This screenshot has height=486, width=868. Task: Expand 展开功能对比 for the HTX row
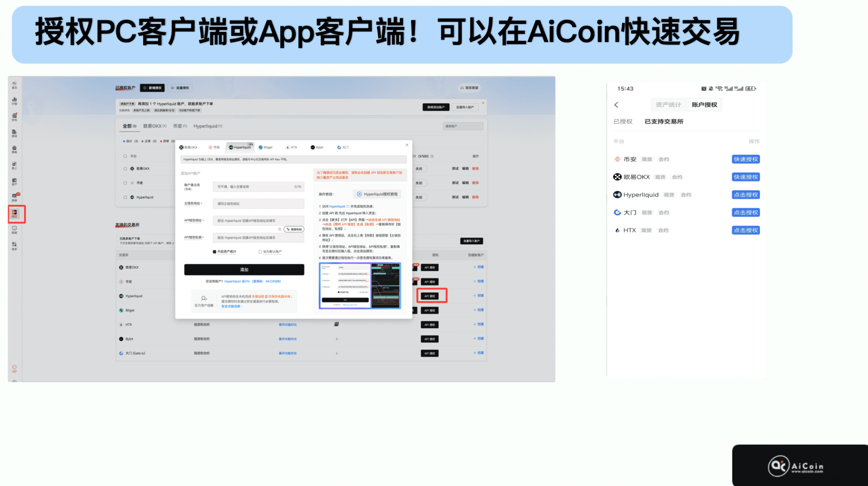pos(288,325)
